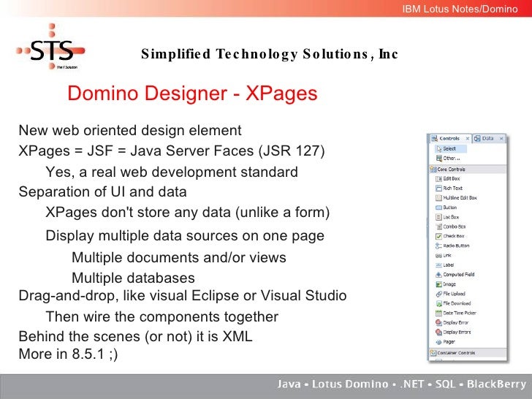Pick the Check Box control
The image size is (532, 399).
(450, 236)
